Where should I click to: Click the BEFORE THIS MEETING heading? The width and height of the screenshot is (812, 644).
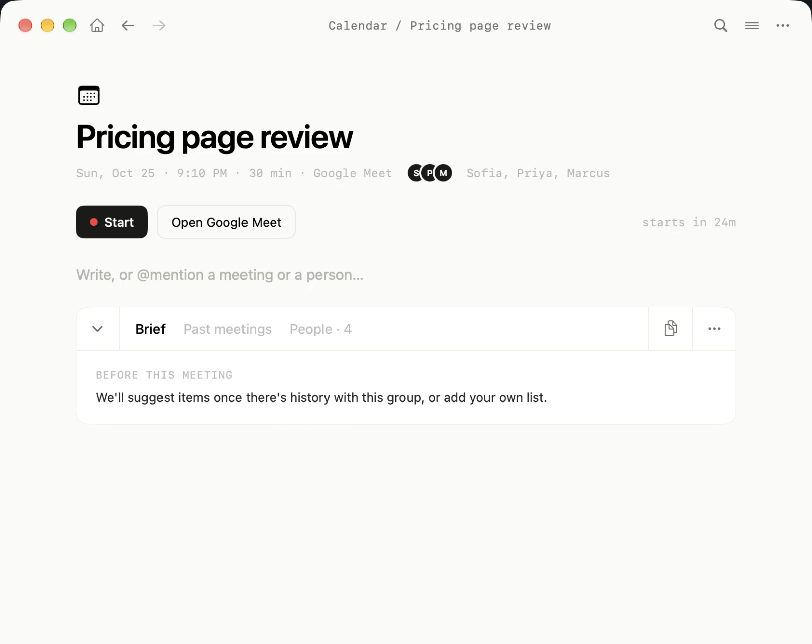click(x=164, y=375)
